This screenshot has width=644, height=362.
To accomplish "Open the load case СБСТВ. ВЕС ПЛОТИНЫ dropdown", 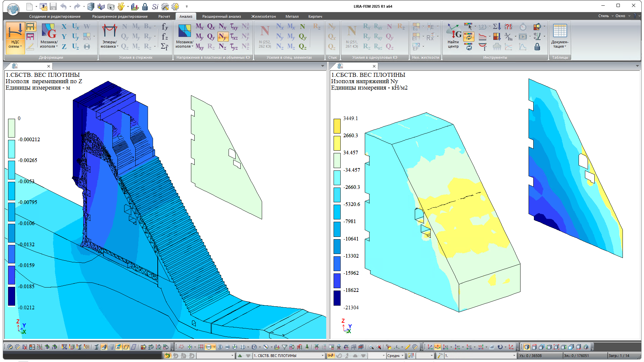I will [323, 356].
